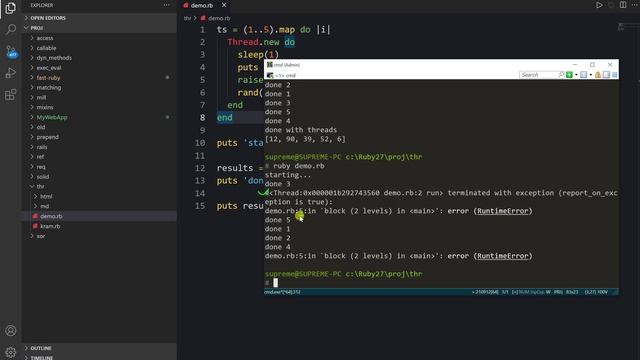Click the Search field in cmd window

[x=539, y=75]
